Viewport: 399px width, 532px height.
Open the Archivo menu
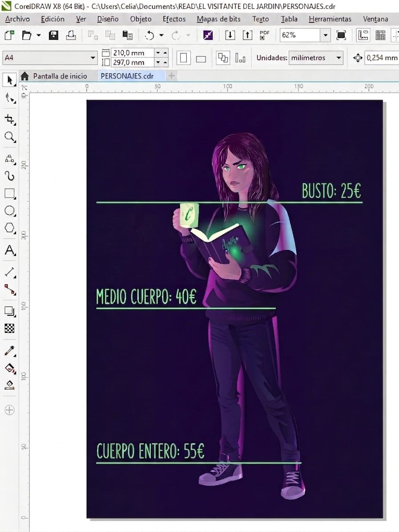point(17,19)
